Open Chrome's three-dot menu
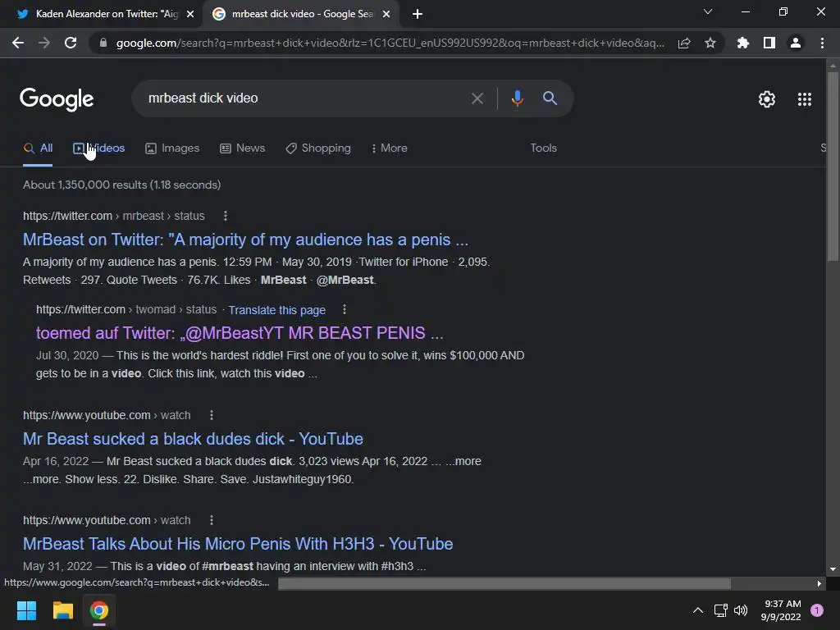Viewport: 840px width, 630px height. (822, 43)
